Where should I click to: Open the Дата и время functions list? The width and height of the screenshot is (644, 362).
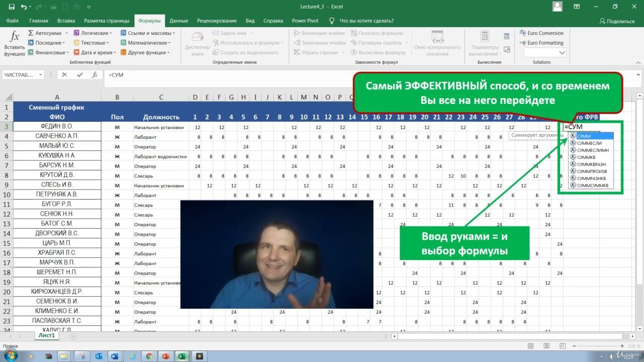95,52
